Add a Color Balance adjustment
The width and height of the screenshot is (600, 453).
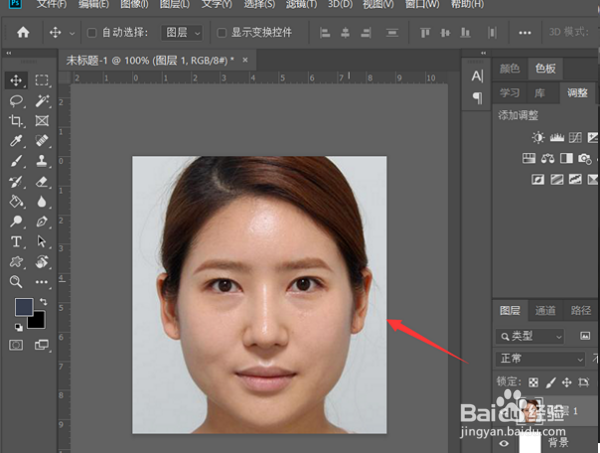(548, 158)
